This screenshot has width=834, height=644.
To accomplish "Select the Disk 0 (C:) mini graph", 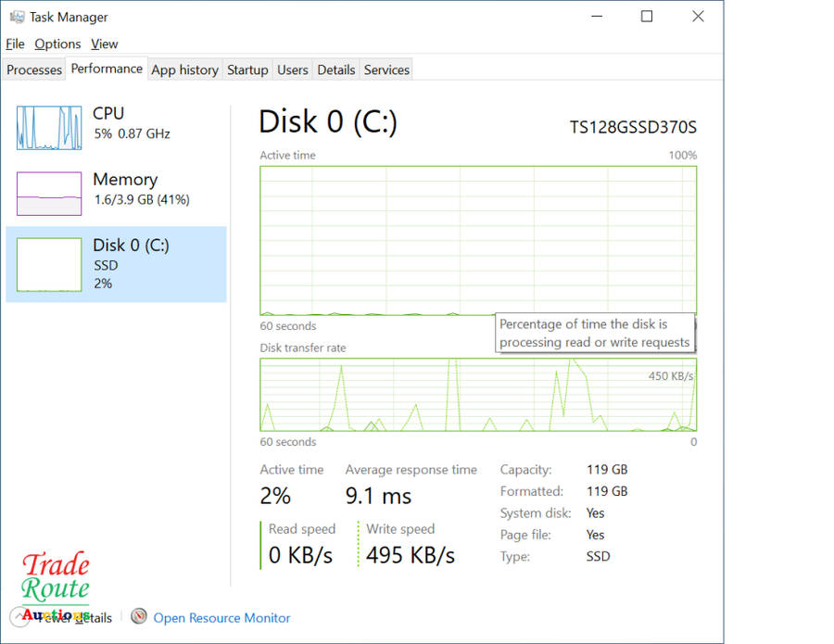I will tap(49, 264).
